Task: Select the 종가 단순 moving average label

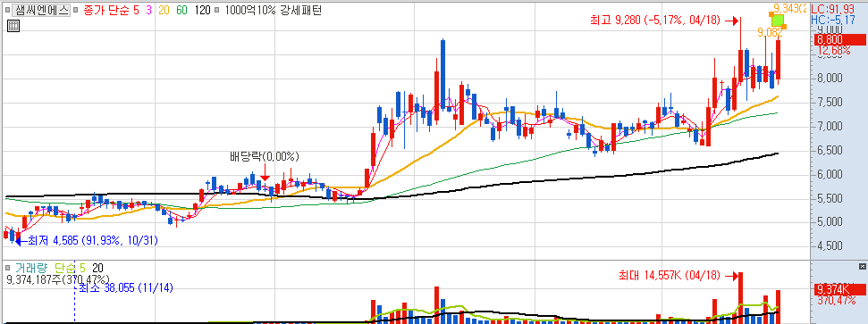Action: [107, 10]
